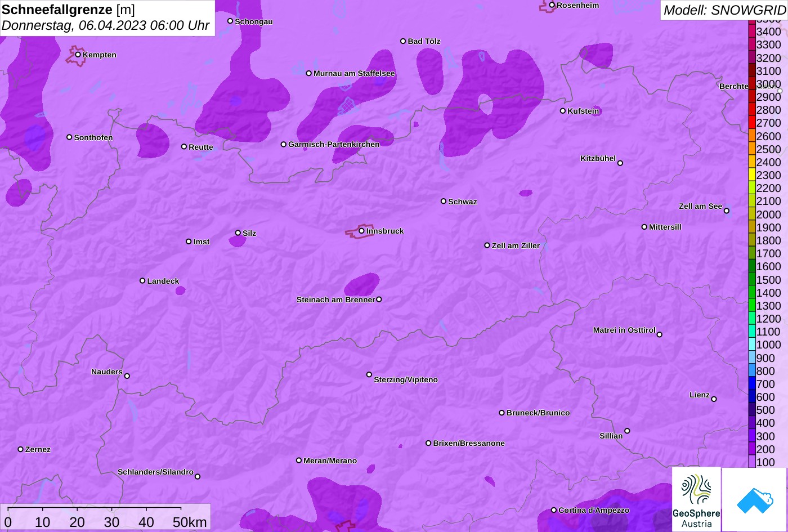Click the blue house-and-cloud logo

pyautogui.click(x=755, y=499)
